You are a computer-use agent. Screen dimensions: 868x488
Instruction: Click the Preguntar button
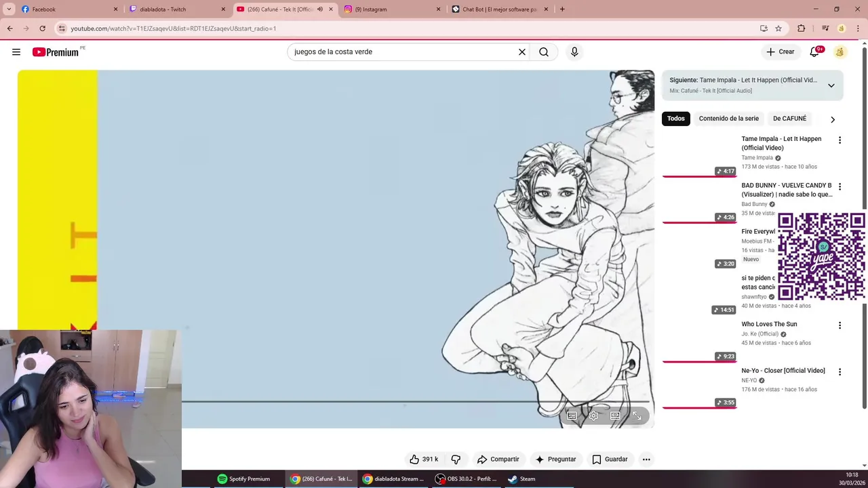click(555, 460)
